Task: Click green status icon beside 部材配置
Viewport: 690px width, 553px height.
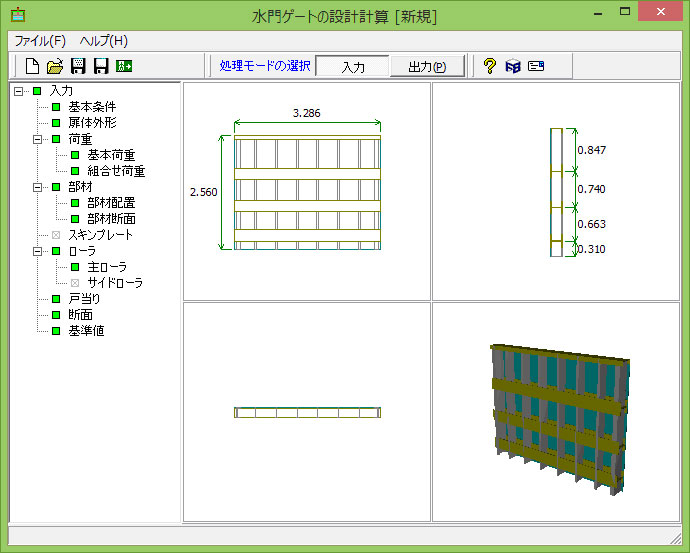Action: coord(75,203)
